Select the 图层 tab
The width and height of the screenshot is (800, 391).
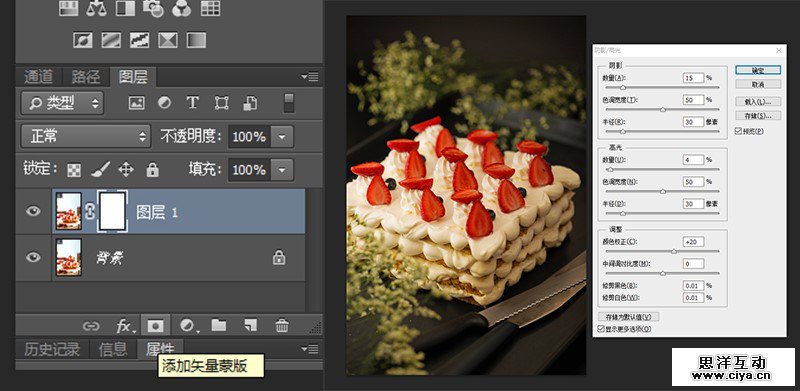pyautogui.click(x=133, y=77)
